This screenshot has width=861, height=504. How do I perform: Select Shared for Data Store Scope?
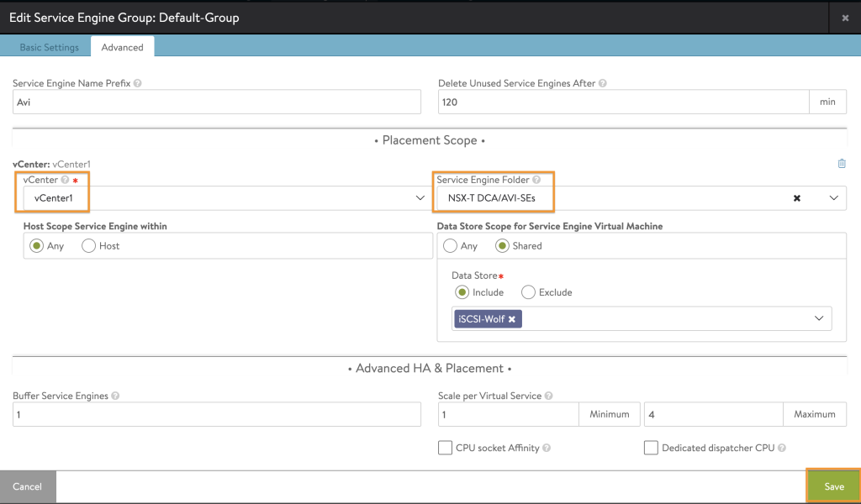click(x=502, y=245)
